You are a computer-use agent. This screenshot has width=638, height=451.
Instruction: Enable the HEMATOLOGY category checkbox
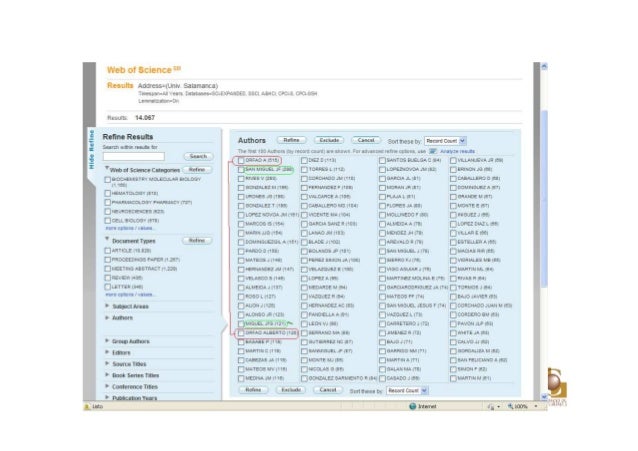point(108,193)
